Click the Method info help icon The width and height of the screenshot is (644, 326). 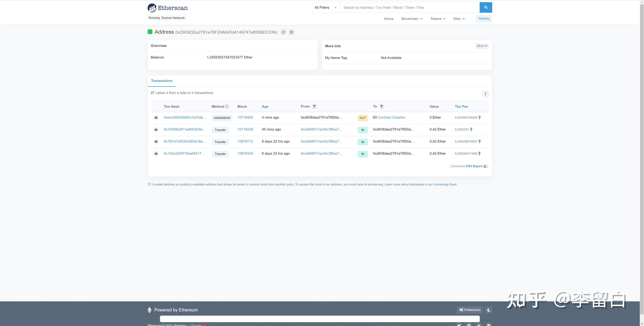227,106
